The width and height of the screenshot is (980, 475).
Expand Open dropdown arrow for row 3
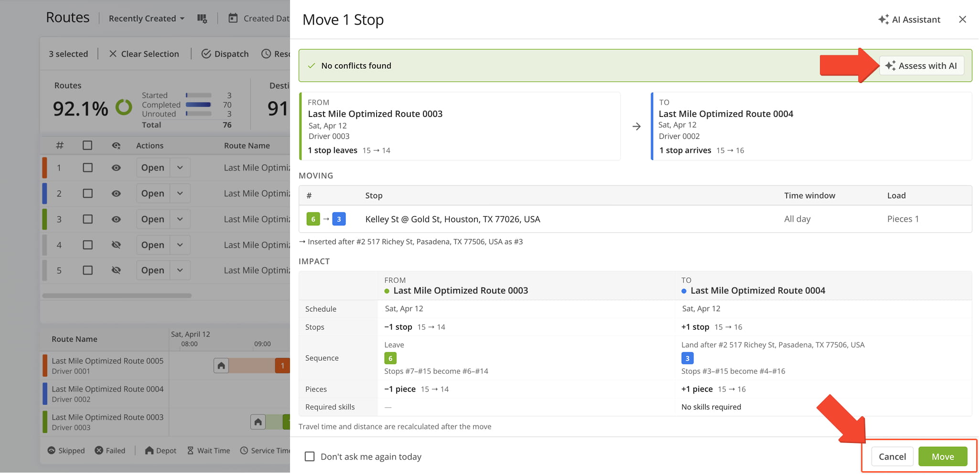pyautogui.click(x=180, y=219)
